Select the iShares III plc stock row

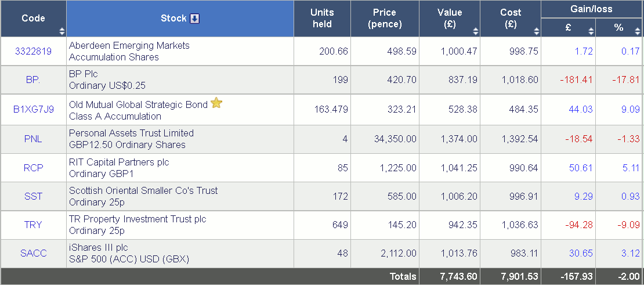[322, 254]
